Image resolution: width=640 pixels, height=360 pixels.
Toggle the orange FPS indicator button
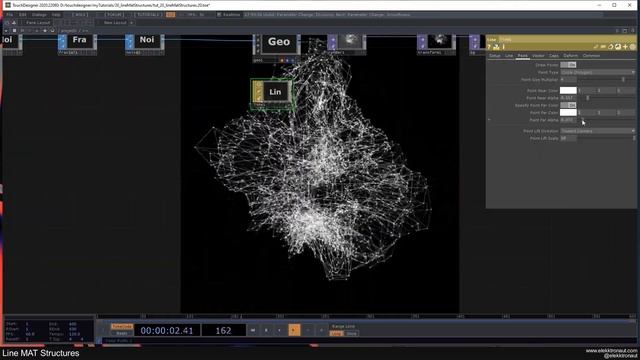point(171,15)
